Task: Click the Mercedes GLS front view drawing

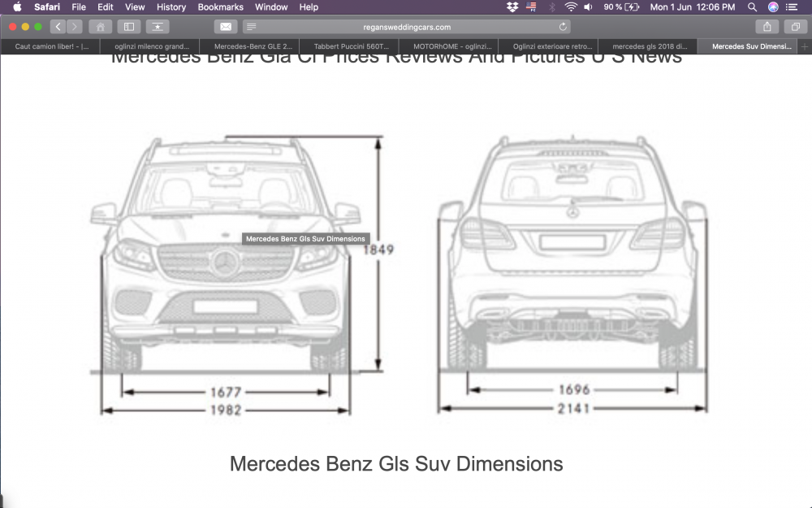Action: [x=226, y=268]
